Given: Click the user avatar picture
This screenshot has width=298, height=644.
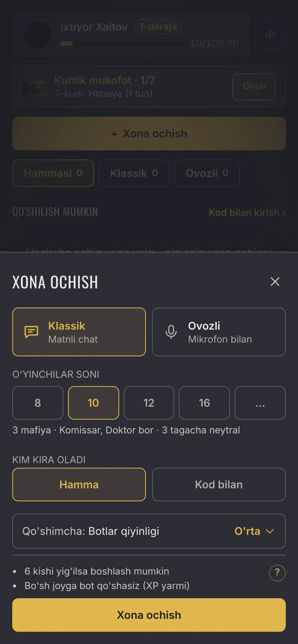Looking at the screenshot, I should coord(37,34).
